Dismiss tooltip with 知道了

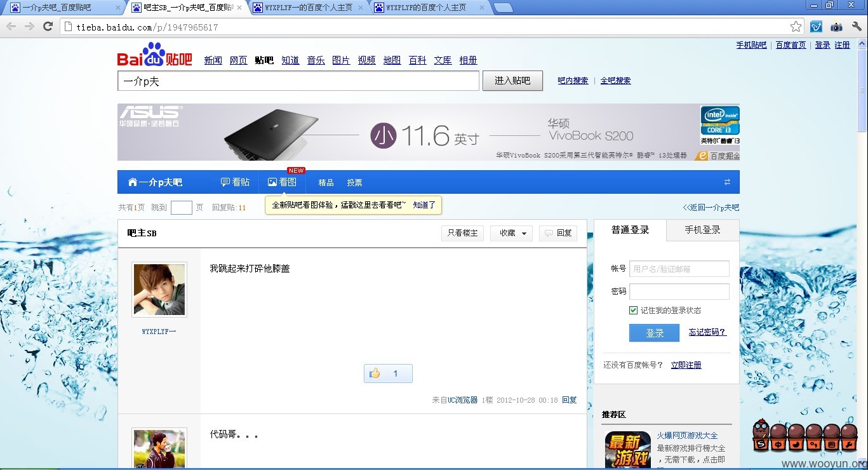[x=424, y=205]
